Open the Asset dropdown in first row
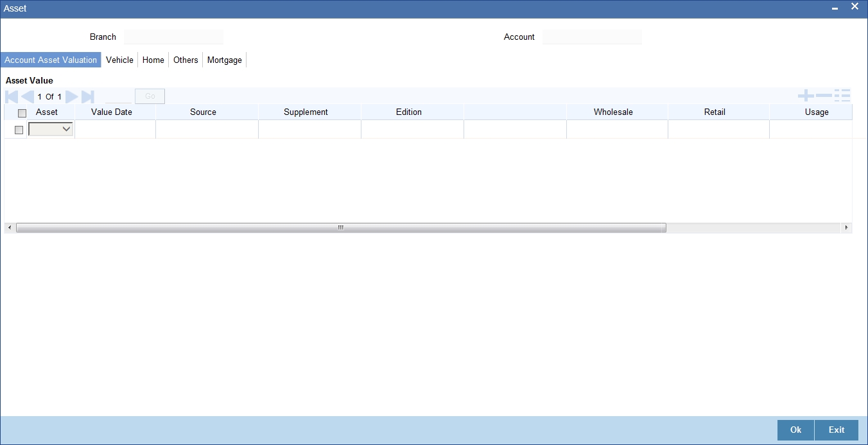The height and width of the screenshot is (445, 868). click(x=51, y=129)
